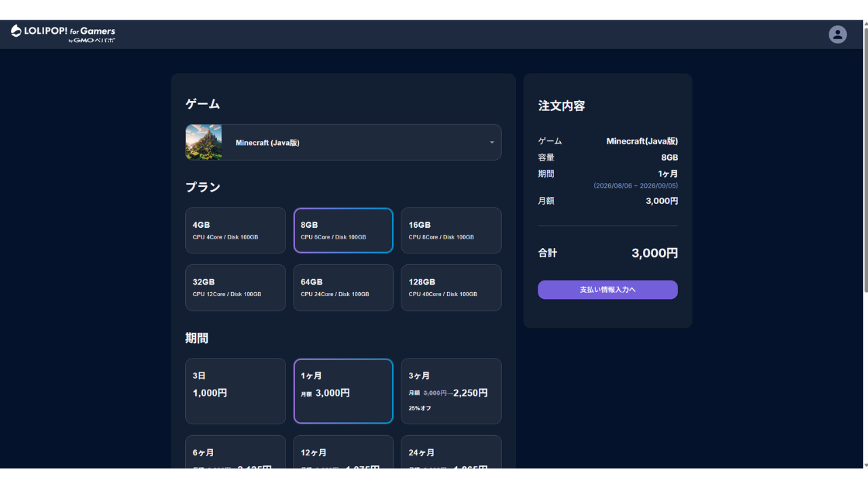Choose the 3ヶ月 period with 25%オフ
The height and width of the screenshot is (488, 868).
451,391
